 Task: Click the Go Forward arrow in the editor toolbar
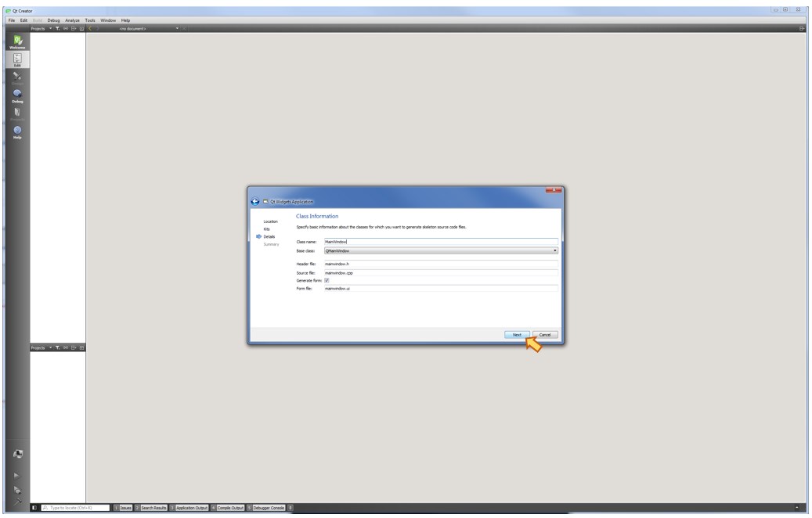coord(97,28)
